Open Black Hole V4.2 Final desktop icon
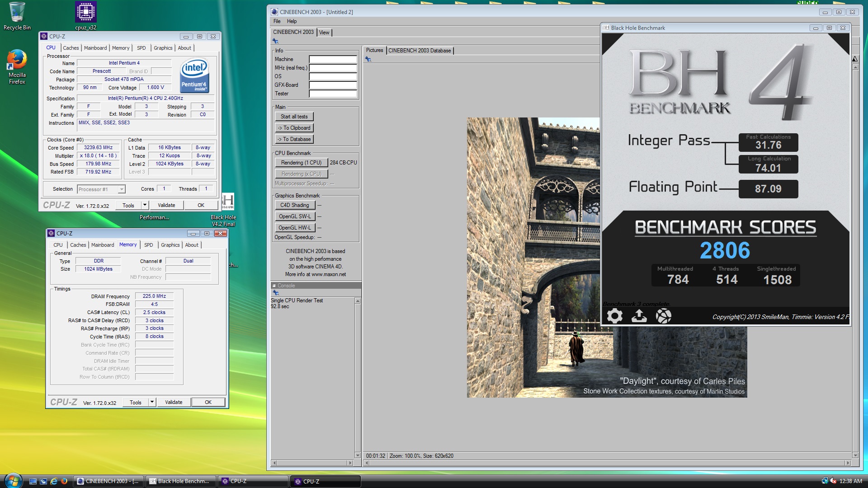 click(224, 210)
